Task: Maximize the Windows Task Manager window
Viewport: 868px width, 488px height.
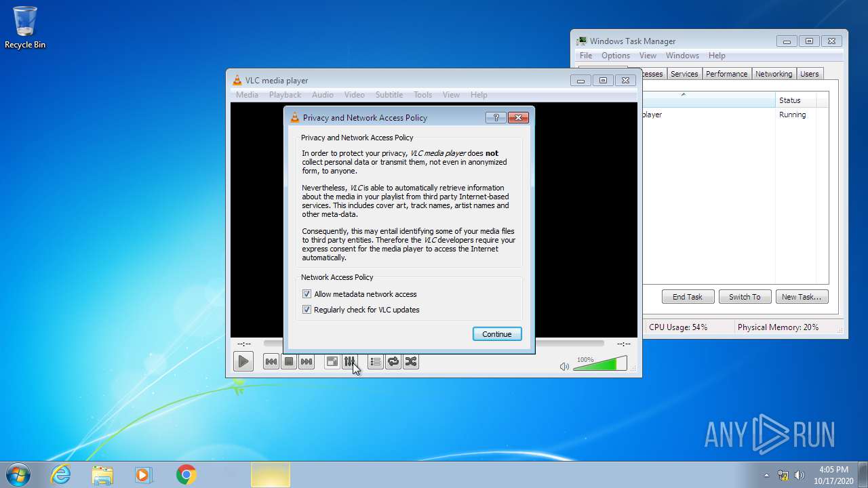Action: [x=809, y=41]
